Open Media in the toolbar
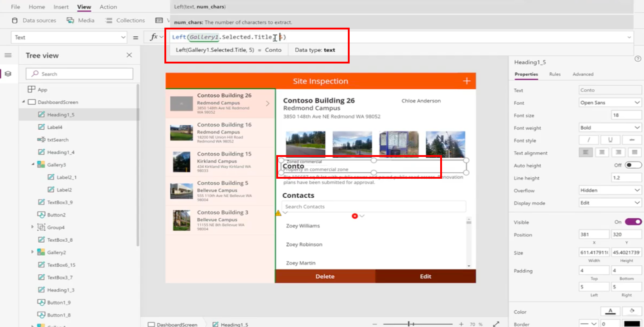 point(81,20)
